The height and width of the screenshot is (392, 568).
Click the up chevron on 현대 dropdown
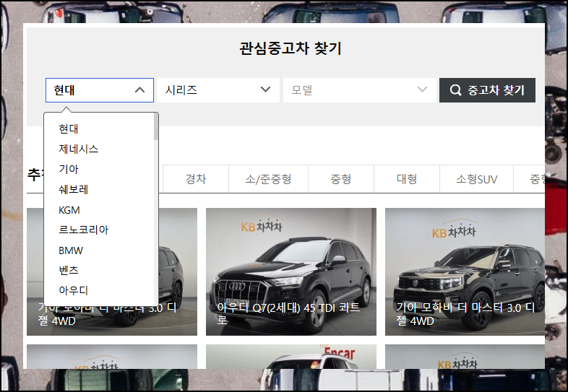[x=139, y=90]
